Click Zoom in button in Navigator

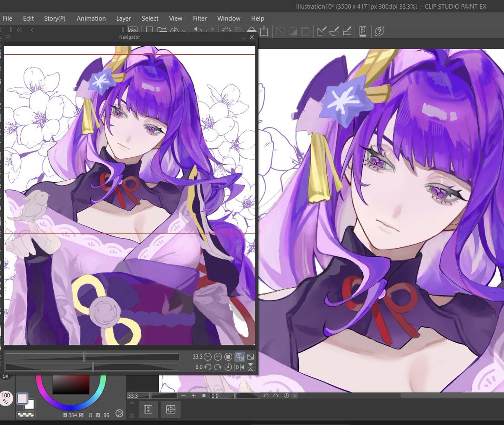pyautogui.click(x=218, y=357)
